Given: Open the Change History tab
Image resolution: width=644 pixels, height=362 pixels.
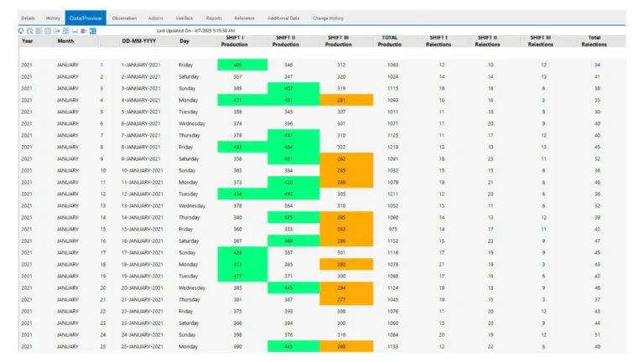Looking at the screenshot, I should (328, 18).
